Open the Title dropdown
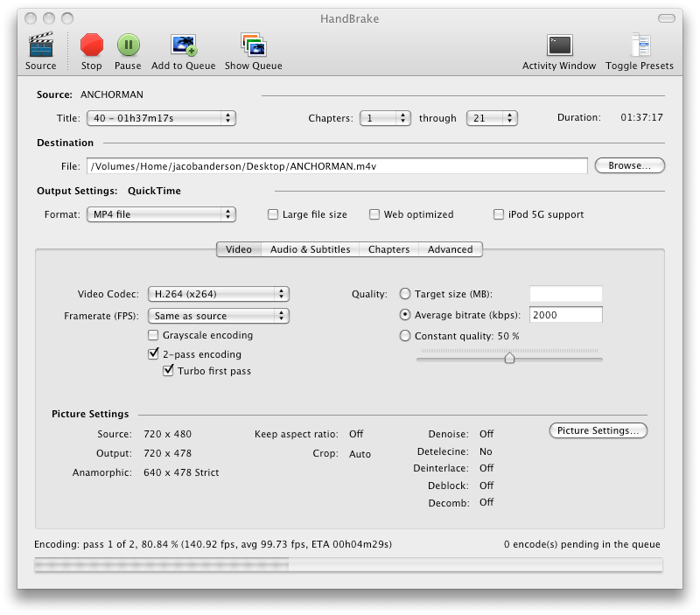Viewport: 700px width, 615px height. [x=161, y=118]
